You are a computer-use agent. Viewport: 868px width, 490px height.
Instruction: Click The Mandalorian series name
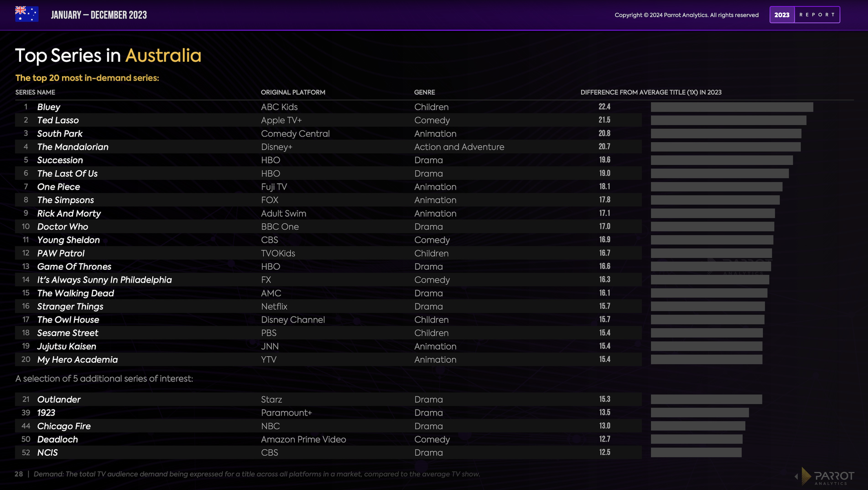(x=73, y=147)
